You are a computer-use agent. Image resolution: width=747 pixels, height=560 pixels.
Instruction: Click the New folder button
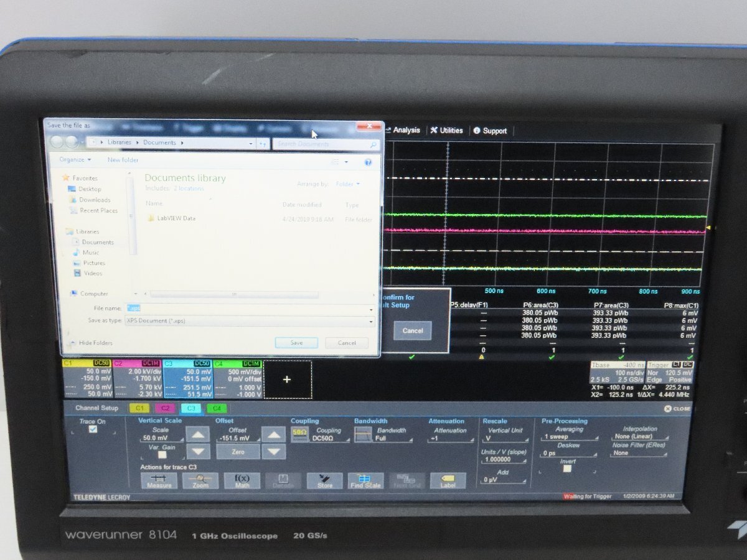[x=123, y=160]
